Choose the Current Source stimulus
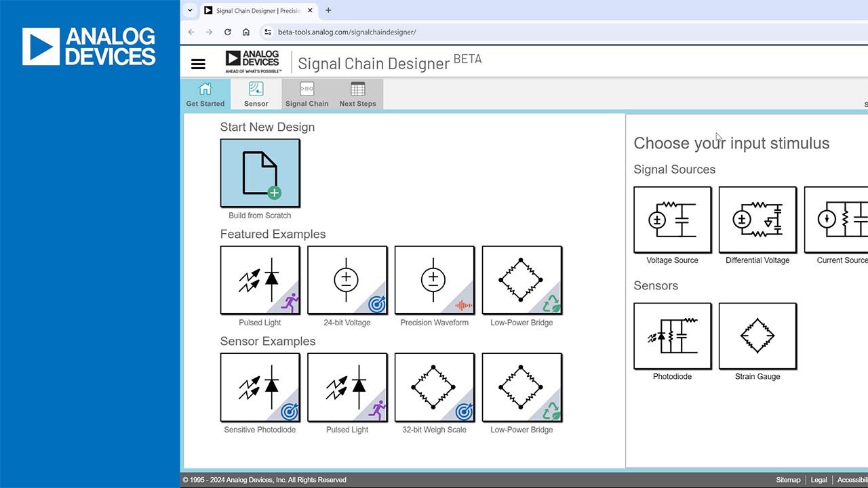 point(837,220)
